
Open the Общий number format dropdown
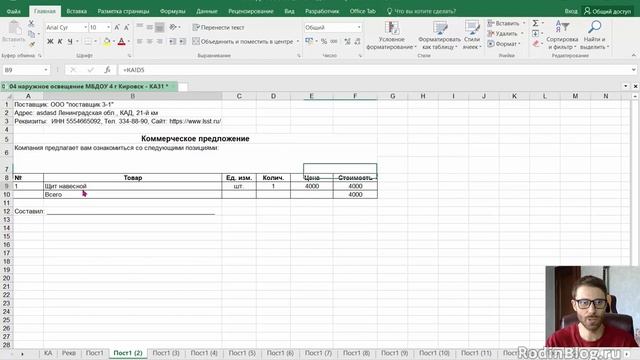pos(359,27)
